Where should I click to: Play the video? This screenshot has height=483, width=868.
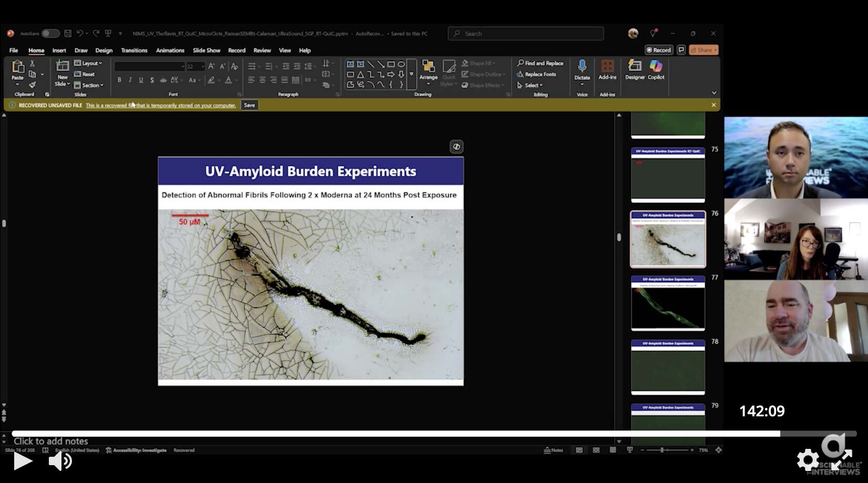point(23,461)
